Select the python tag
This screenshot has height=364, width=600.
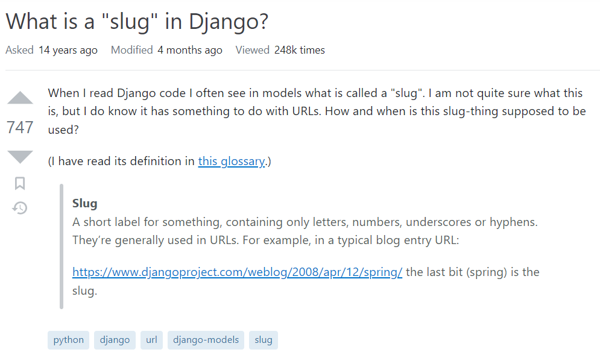tap(69, 340)
